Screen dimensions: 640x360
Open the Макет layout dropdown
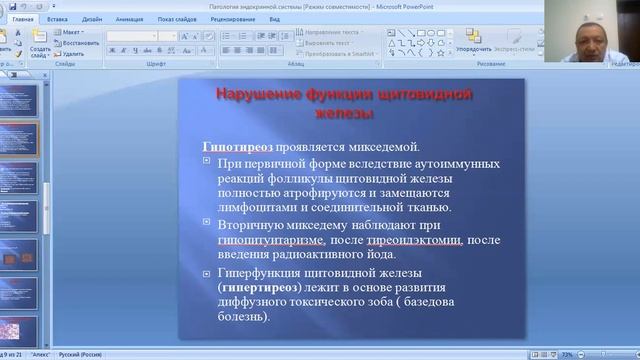[69, 32]
